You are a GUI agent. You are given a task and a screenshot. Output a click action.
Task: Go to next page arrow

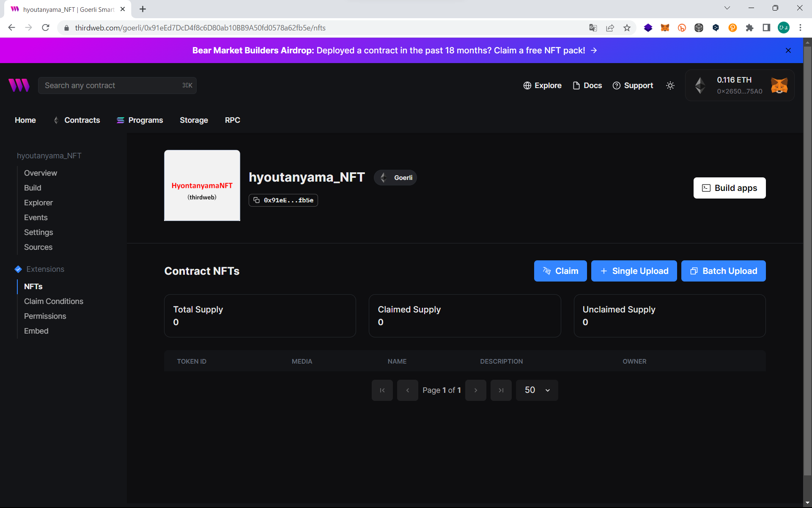click(x=475, y=390)
